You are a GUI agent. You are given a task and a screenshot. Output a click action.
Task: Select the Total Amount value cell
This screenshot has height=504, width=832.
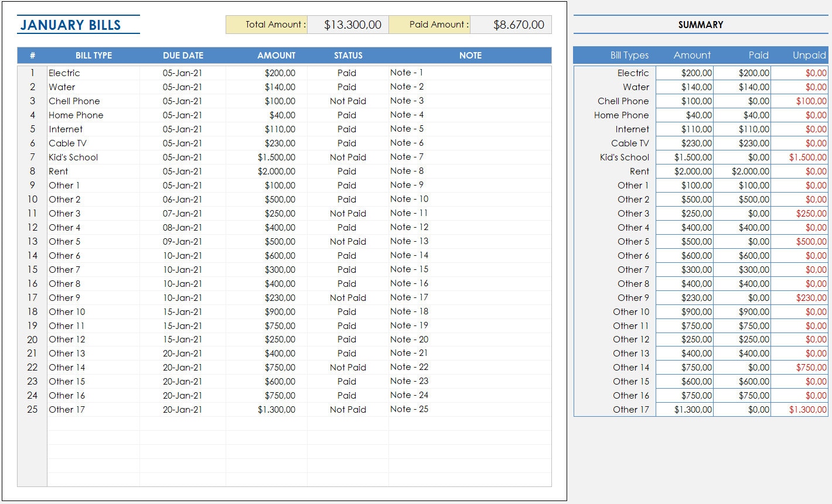[347, 25]
